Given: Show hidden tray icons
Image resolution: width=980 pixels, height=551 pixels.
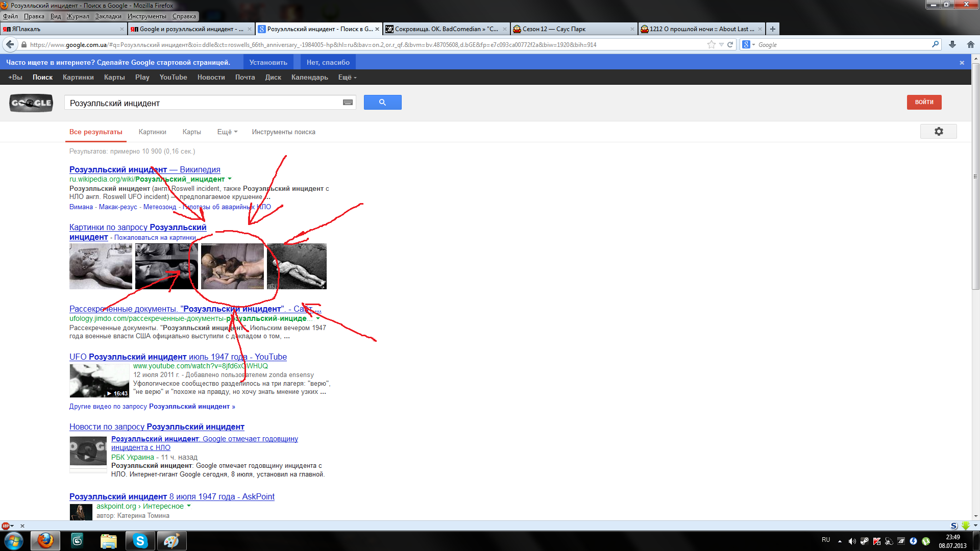Looking at the screenshot, I should click(x=840, y=541).
